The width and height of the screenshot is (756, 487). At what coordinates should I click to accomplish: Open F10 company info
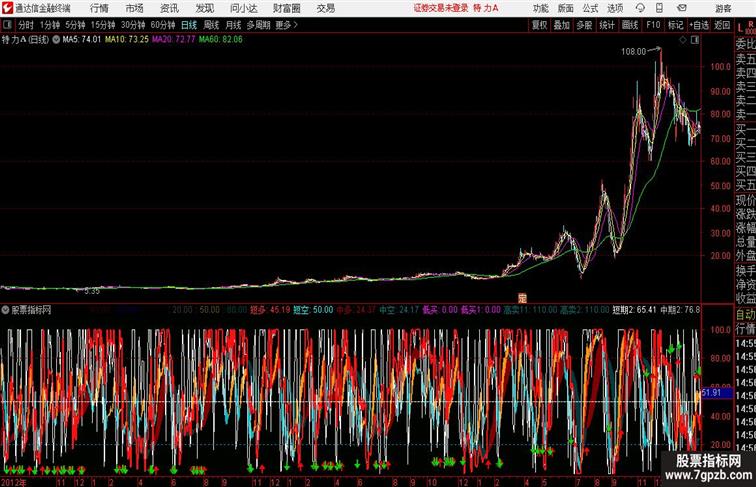[x=653, y=25]
